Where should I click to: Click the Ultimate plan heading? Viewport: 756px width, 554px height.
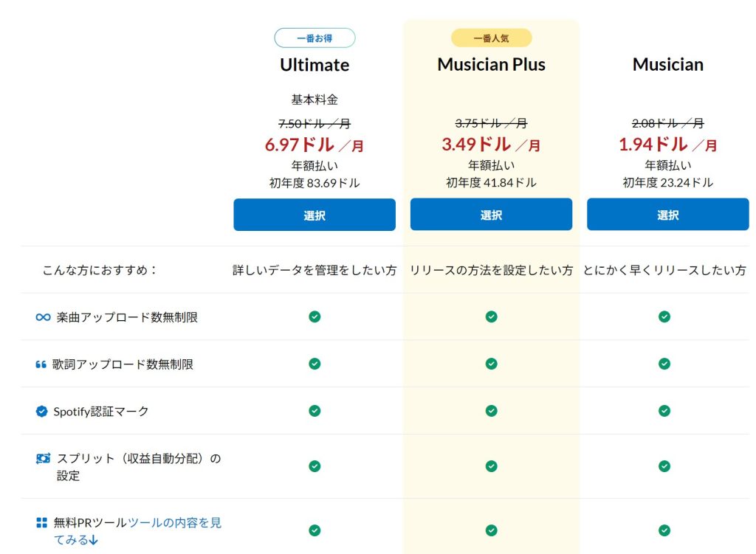coord(315,65)
